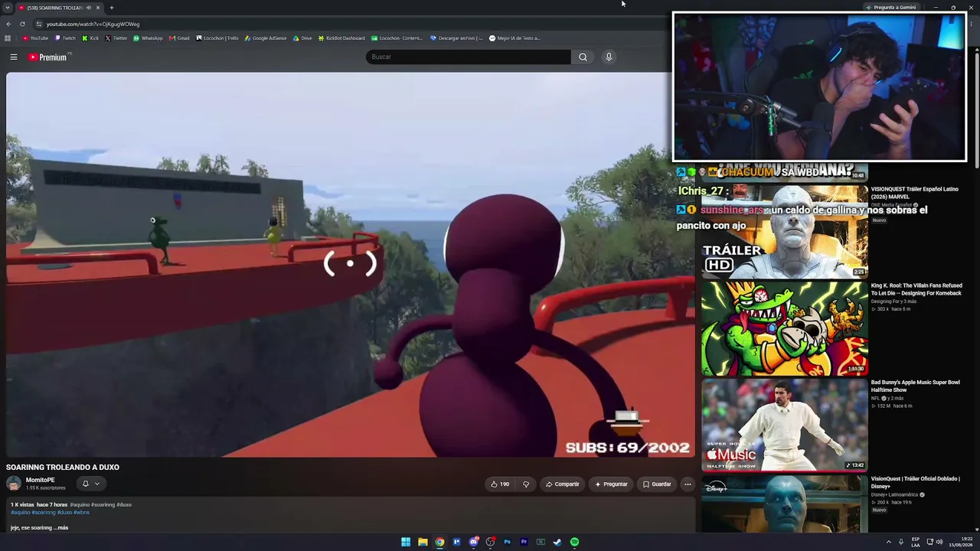
Task: Click the search magnifier button
Action: (x=583, y=57)
